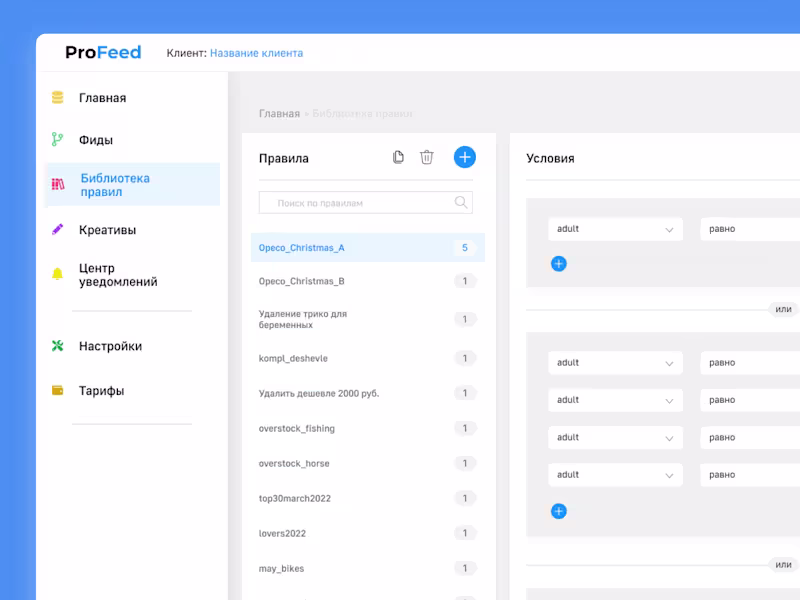
Task: Add a condition with the small plus under adult
Action: [558, 263]
